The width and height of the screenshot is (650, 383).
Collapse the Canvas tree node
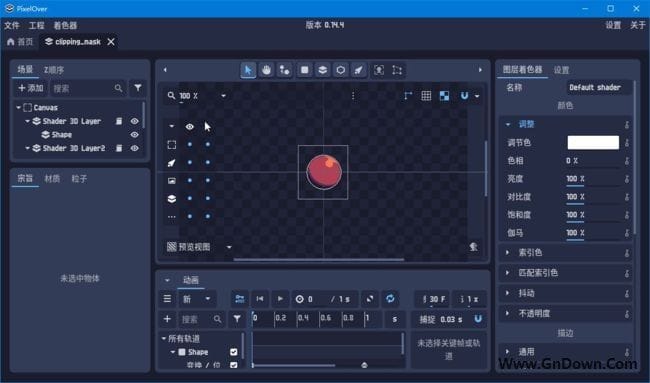(18, 107)
